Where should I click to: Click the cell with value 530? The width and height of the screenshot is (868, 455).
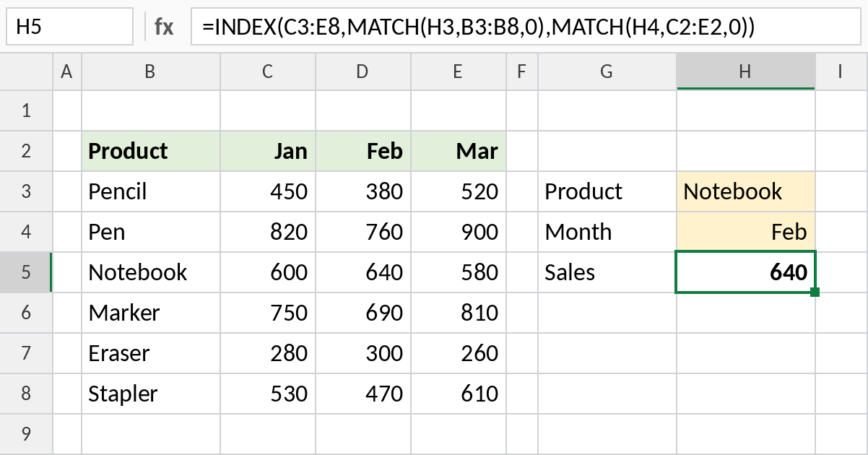coord(268,394)
